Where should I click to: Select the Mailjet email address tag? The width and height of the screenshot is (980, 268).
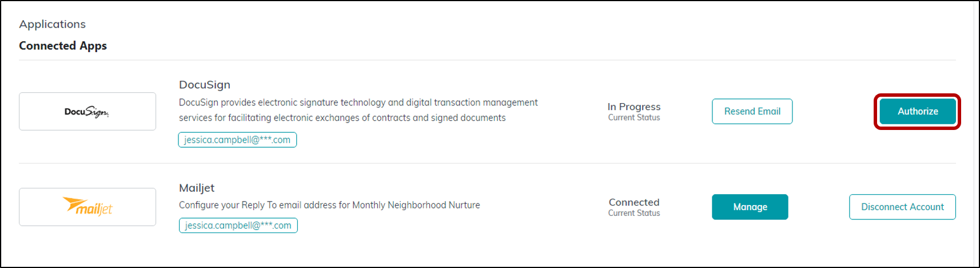(238, 225)
